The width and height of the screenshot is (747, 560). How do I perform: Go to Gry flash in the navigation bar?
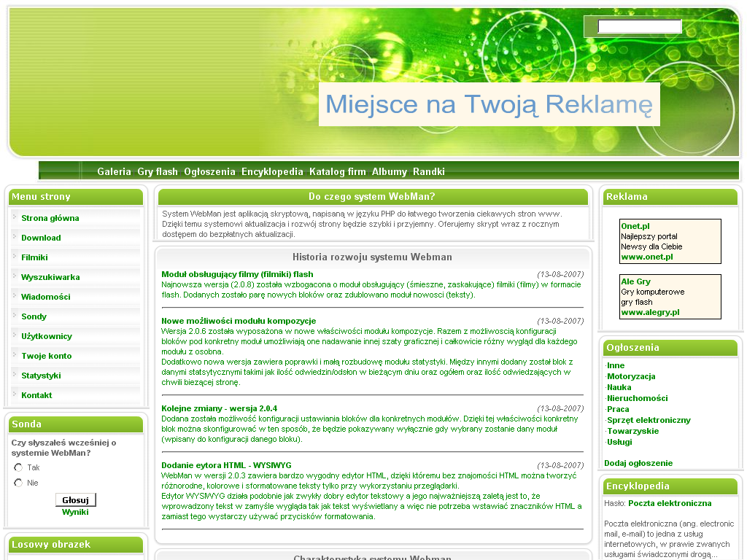[158, 172]
